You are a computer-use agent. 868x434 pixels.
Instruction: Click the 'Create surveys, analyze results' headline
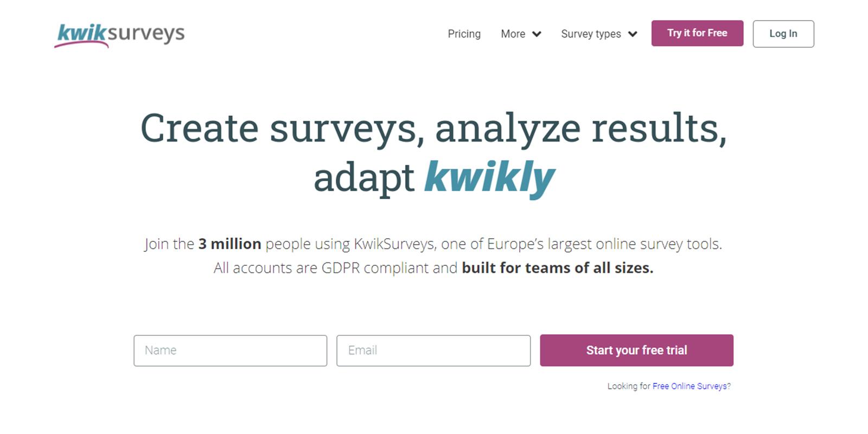coord(433,129)
